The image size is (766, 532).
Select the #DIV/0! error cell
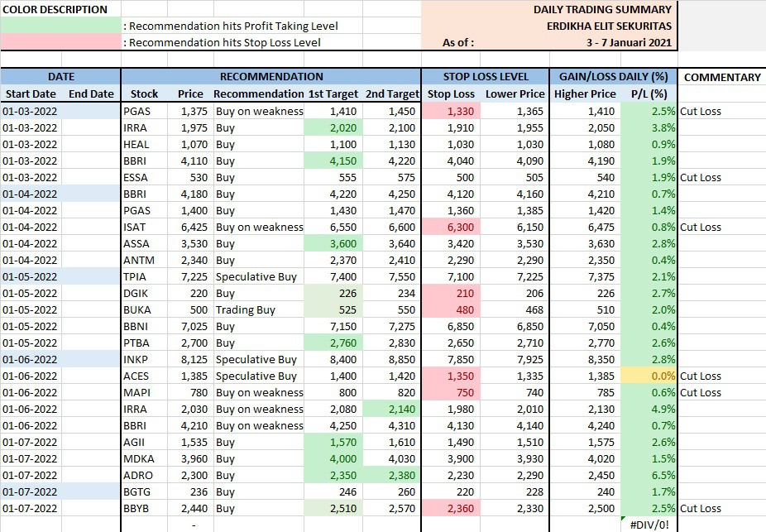(649, 525)
